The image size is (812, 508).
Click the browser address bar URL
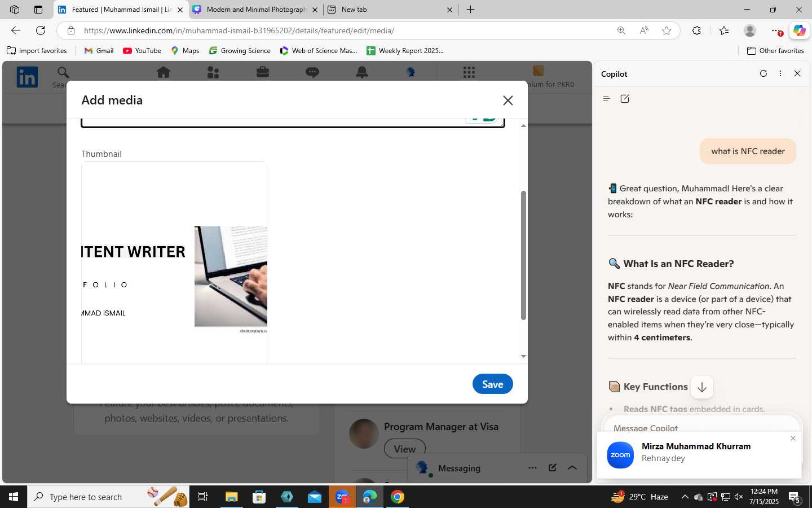click(239, 30)
